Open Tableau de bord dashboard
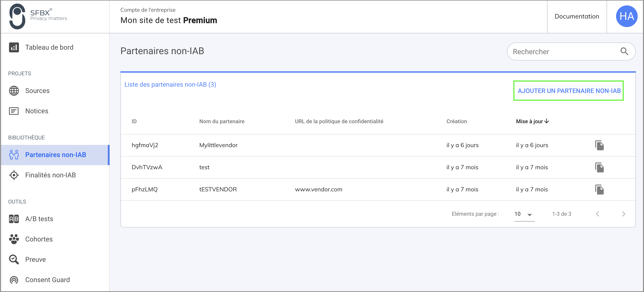This screenshot has width=644, height=292. [x=49, y=47]
